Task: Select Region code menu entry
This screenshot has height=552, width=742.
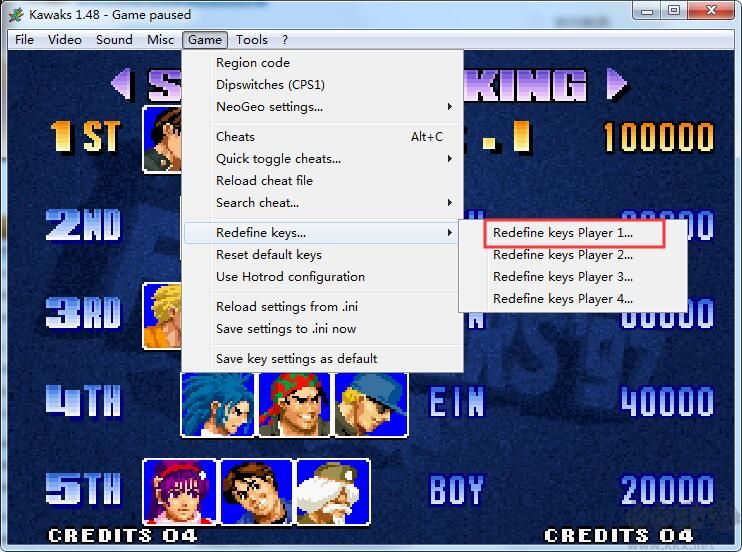Action: pos(253,63)
